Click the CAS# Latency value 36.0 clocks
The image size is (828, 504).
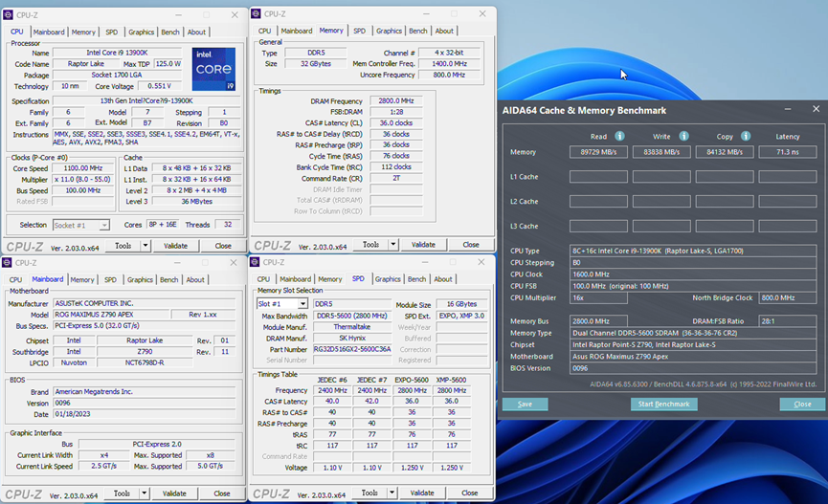pos(396,123)
